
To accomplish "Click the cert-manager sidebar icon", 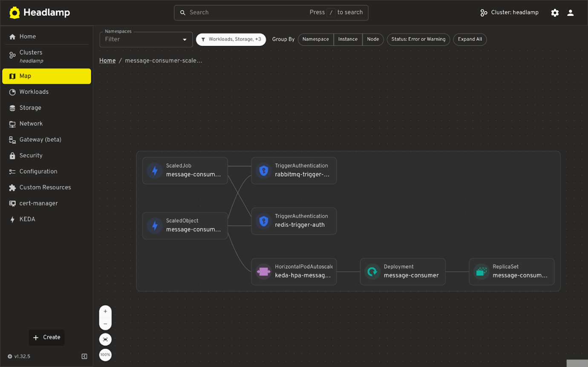I will (x=12, y=204).
